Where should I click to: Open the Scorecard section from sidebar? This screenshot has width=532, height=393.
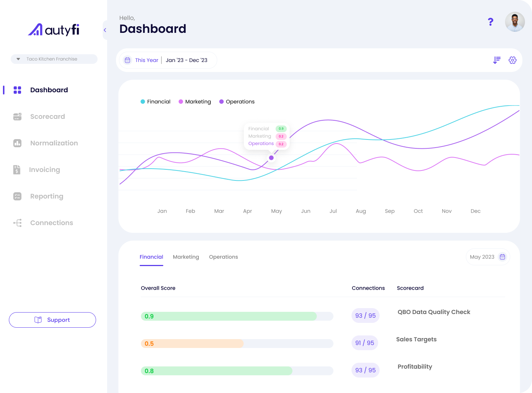[47, 116]
